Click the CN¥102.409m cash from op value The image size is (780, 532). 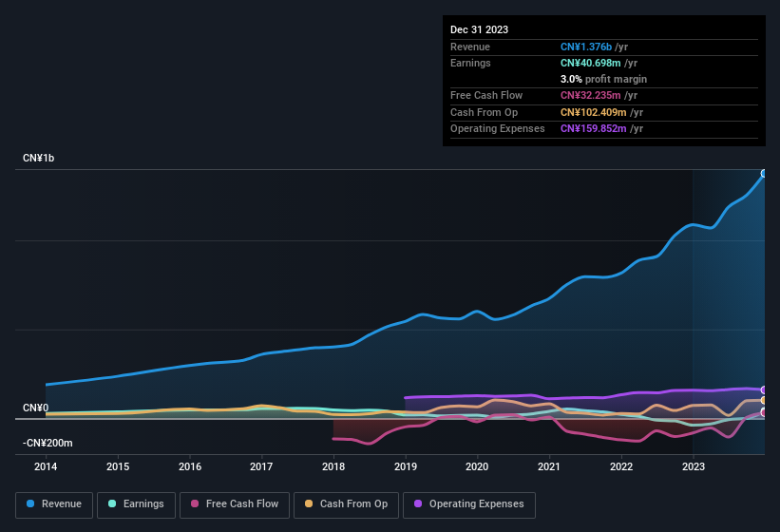pos(594,112)
